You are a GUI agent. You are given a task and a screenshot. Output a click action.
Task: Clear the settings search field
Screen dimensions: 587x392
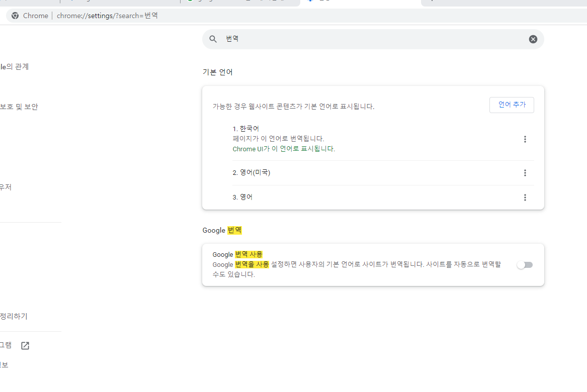533,39
